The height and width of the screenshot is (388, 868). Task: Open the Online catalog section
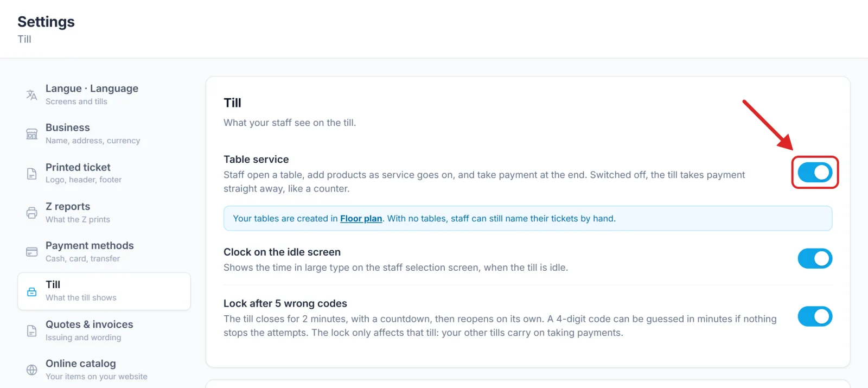click(104, 370)
